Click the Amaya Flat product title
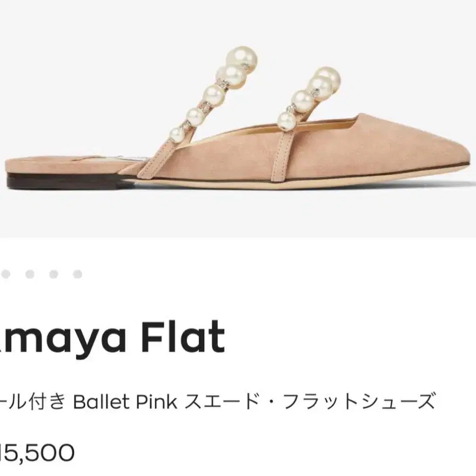Image resolution: width=476 pixels, height=476 pixels. 112,338
